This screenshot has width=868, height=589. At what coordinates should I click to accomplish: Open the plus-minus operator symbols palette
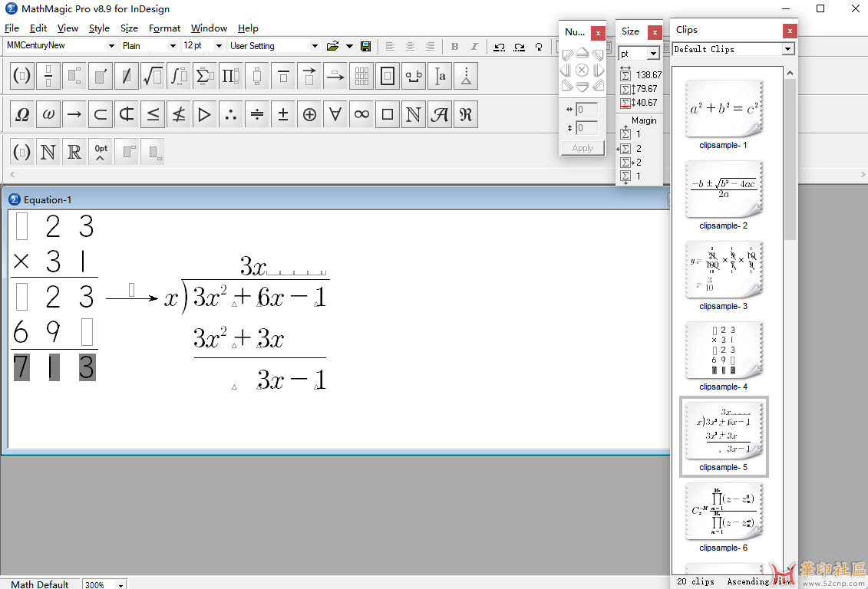click(283, 114)
